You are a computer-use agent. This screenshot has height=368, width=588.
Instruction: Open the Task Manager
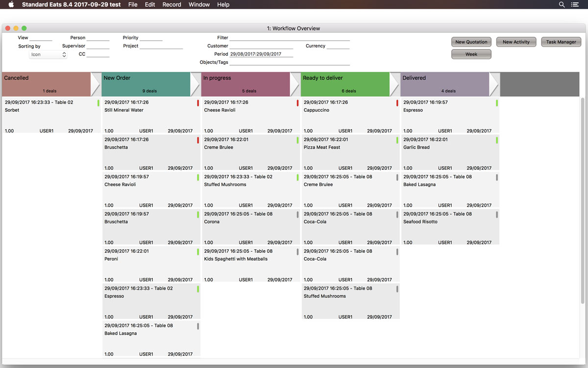click(561, 42)
